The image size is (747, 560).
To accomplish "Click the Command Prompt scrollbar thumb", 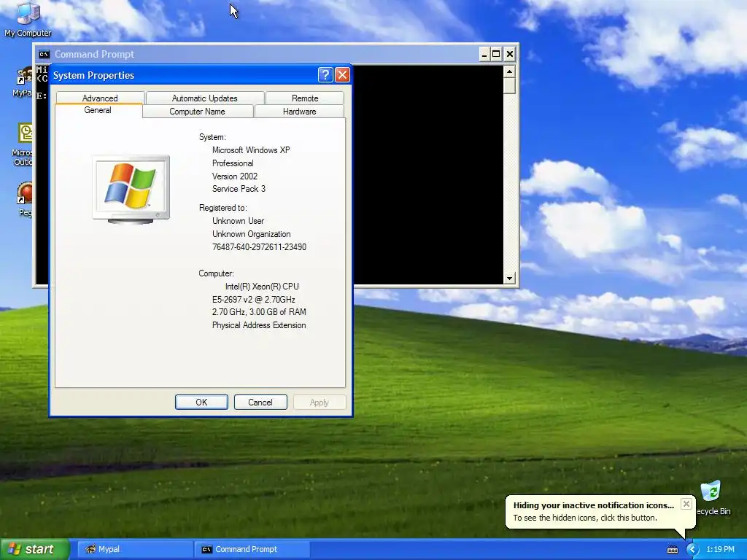I will [509, 86].
